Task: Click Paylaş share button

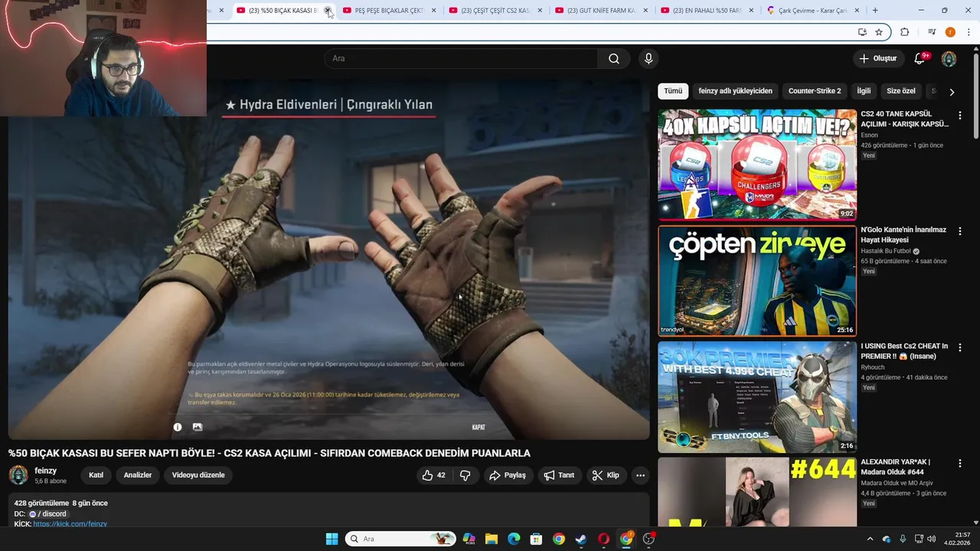Action: [x=508, y=475]
